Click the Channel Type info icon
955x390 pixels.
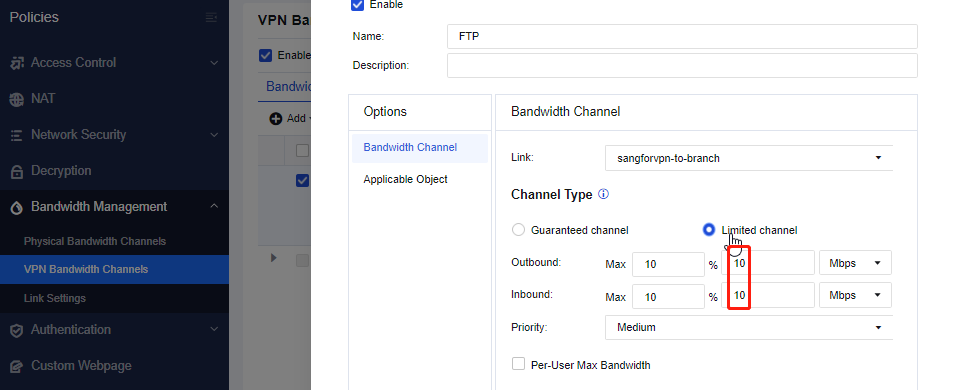tap(604, 194)
